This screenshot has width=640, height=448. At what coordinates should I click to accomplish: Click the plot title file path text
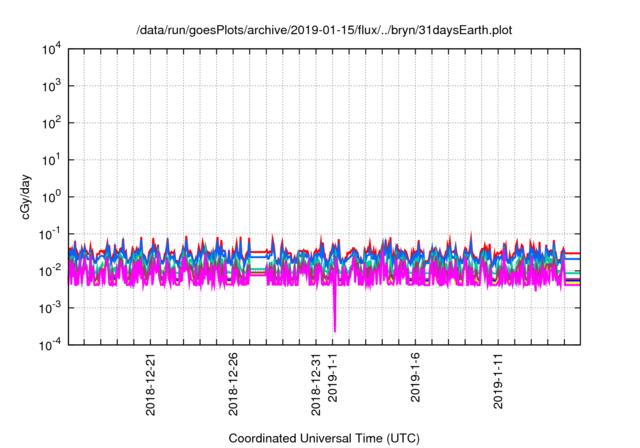coord(324,31)
